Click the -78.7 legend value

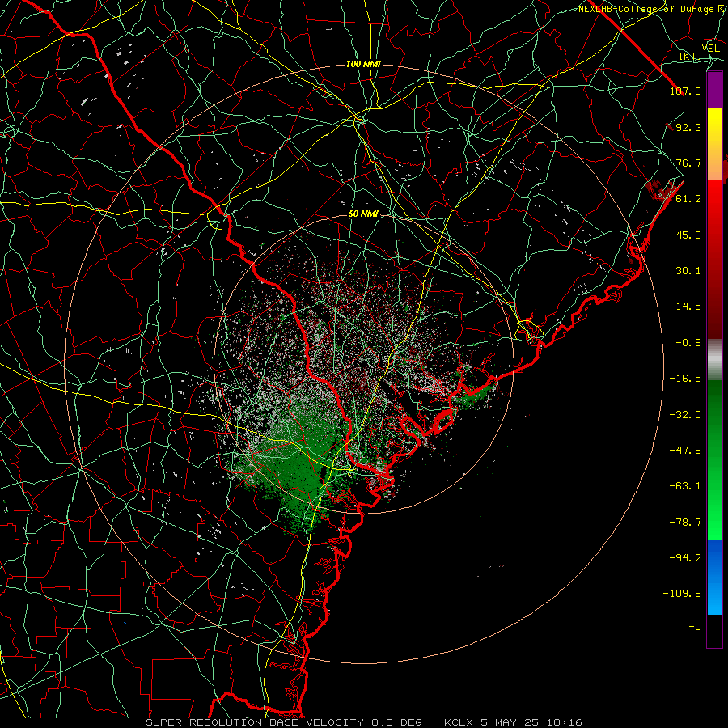[x=685, y=523]
